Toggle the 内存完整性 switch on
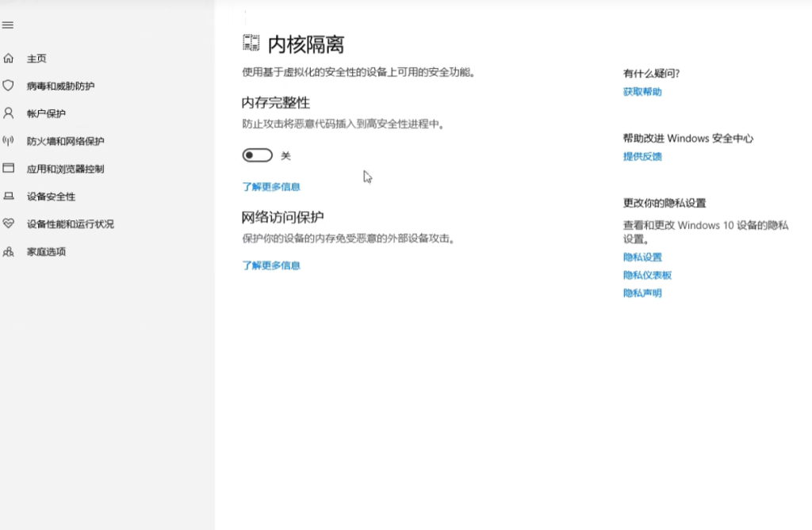812x530 pixels. (x=257, y=156)
